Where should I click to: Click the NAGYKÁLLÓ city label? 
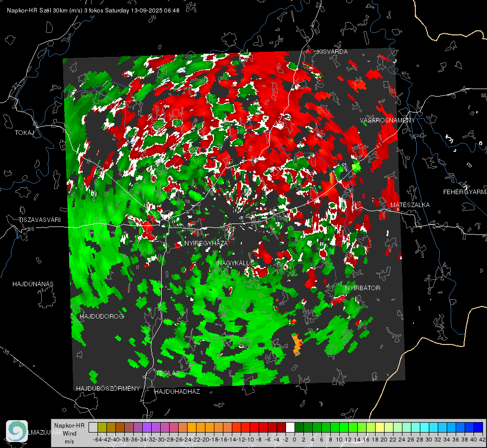coord(236,263)
